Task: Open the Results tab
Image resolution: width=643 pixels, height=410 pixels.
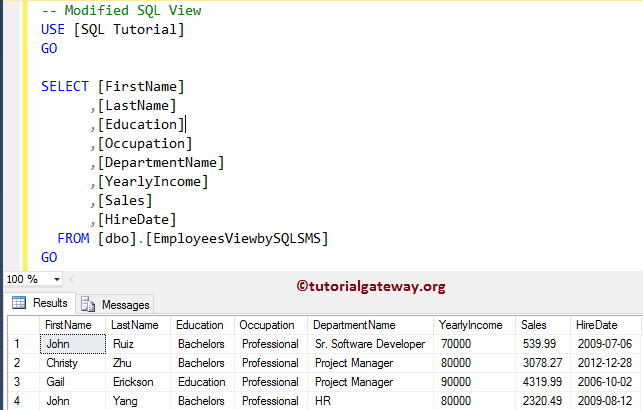Action: pos(41,303)
